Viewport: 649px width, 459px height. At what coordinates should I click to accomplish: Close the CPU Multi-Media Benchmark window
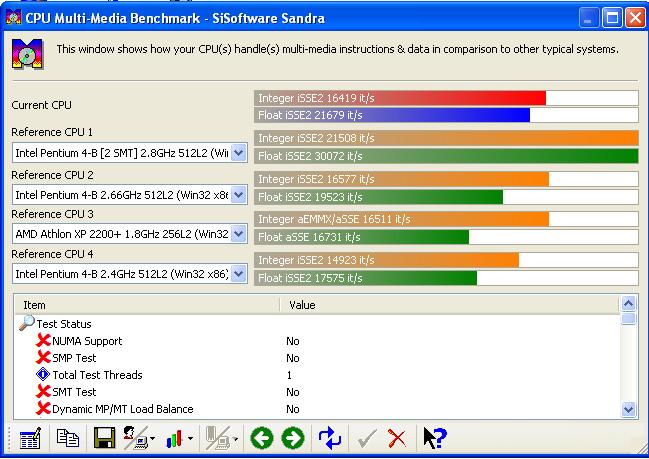[635, 18]
